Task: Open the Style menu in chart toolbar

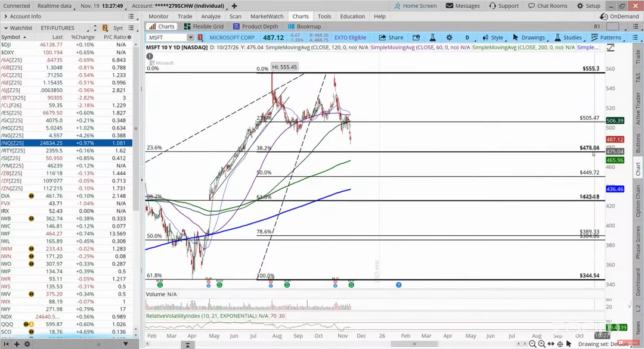Action: point(493,38)
